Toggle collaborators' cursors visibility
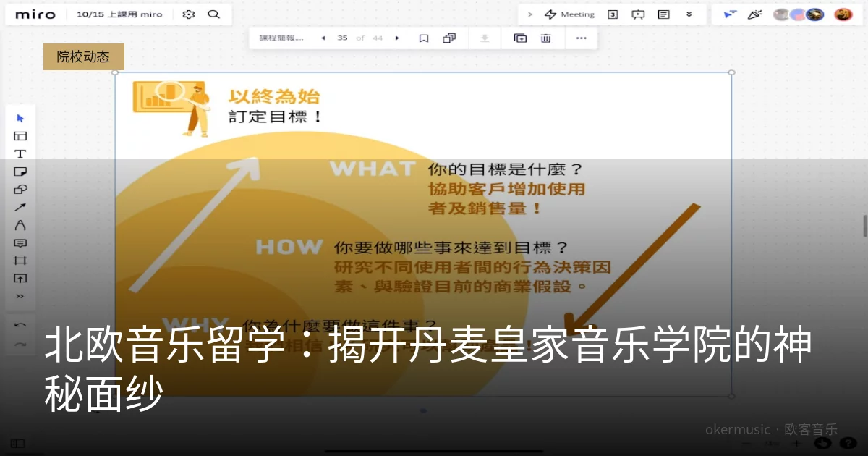868x456 pixels. pos(730,14)
